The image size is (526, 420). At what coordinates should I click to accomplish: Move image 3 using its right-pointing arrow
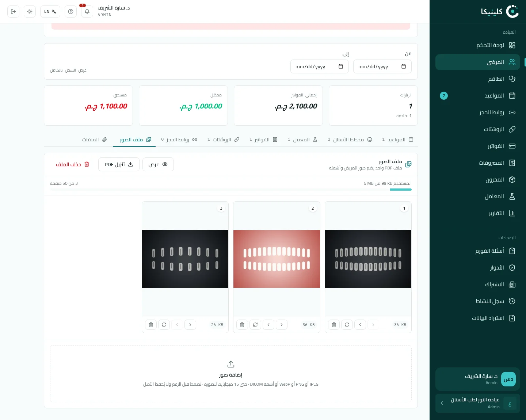pyautogui.click(x=190, y=325)
